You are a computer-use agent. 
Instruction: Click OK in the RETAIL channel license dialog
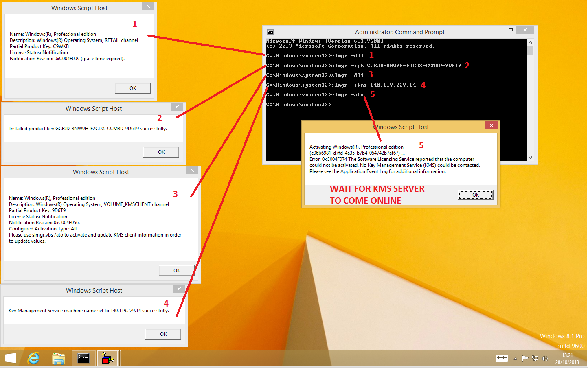point(133,88)
